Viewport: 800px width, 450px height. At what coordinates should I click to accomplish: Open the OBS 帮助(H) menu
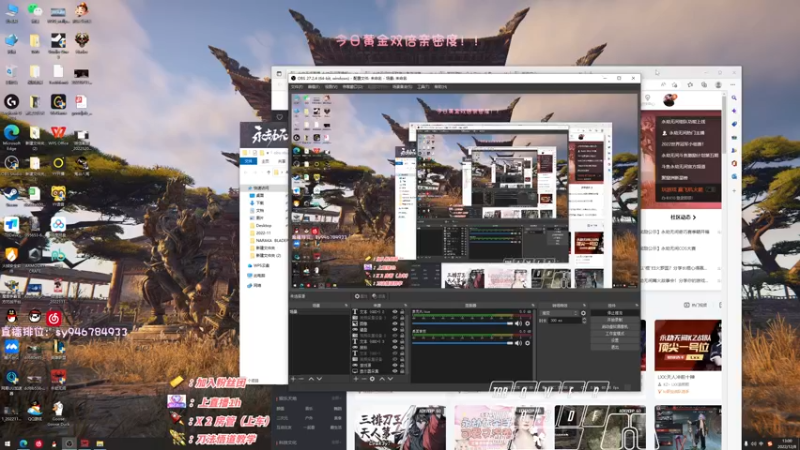440,87
